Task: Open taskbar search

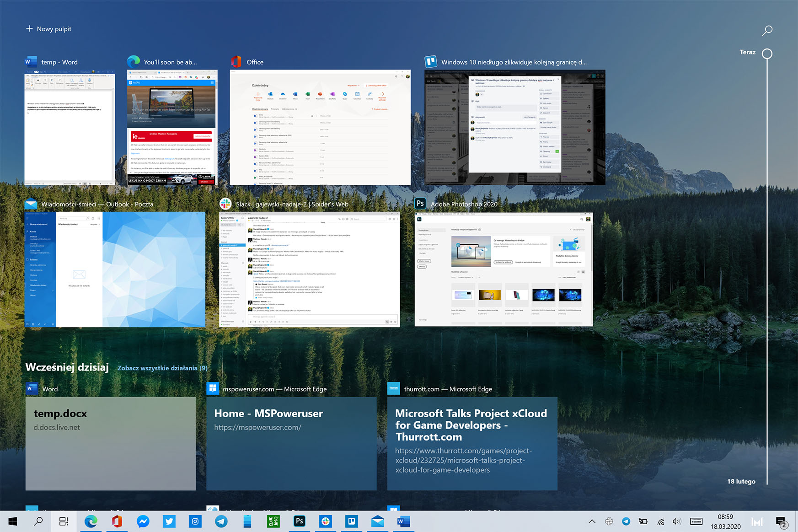Action: click(x=38, y=521)
